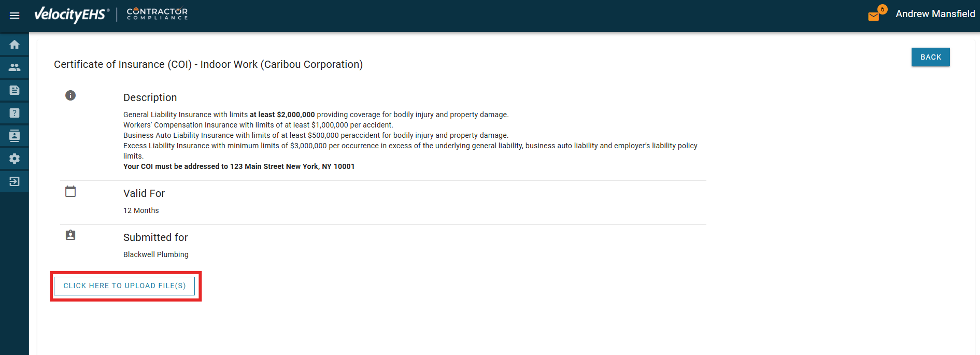This screenshot has height=355, width=980.
Task: Click the Blackwell Plumbing text
Action: pos(156,254)
